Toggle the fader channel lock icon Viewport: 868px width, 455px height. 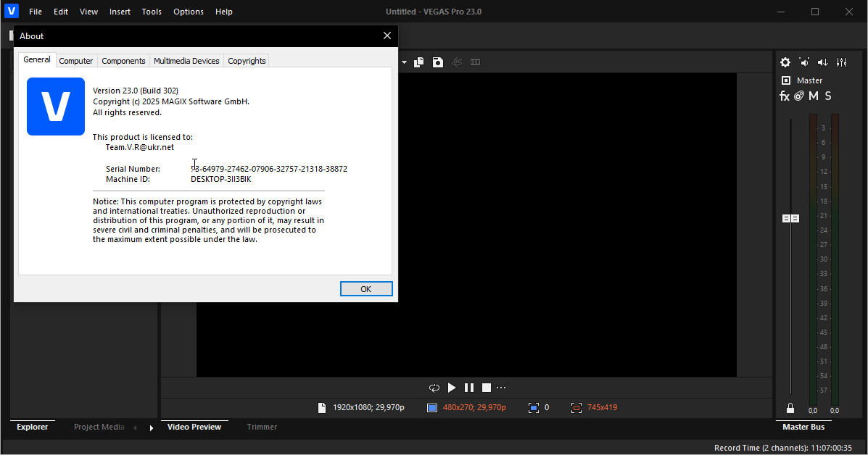click(x=790, y=409)
